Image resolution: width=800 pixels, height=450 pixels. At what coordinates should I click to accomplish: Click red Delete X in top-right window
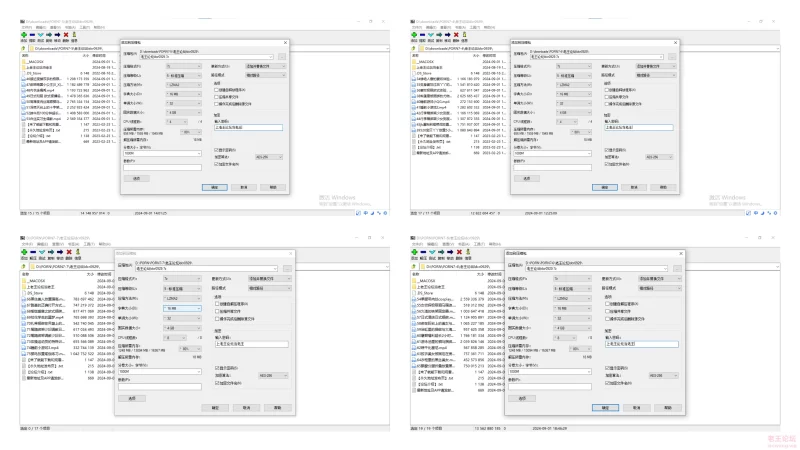pyautogui.click(x=456, y=35)
